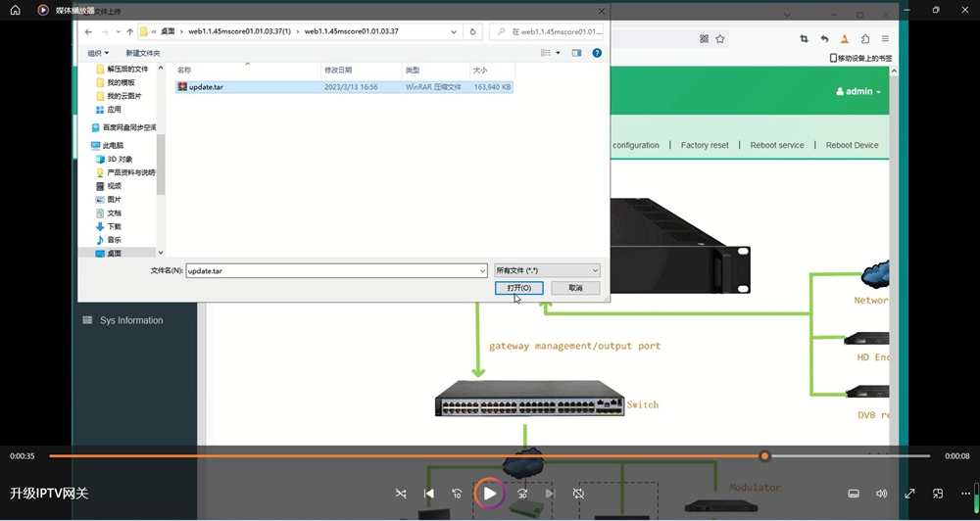Open the volume control

(881, 494)
